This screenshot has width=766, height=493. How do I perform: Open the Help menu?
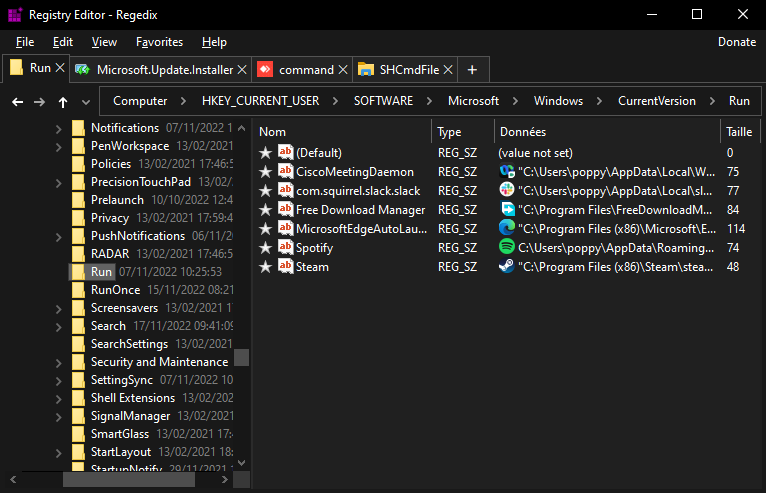click(x=214, y=42)
